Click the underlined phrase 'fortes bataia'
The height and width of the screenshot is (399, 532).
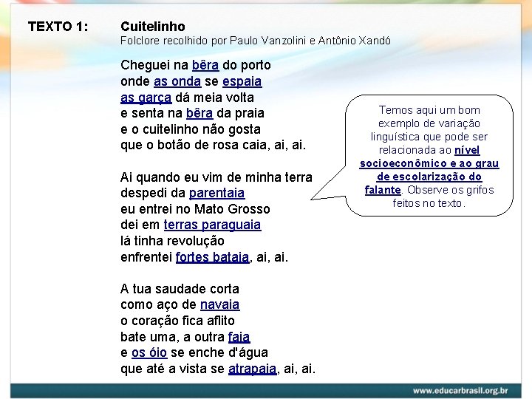click(212, 257)
